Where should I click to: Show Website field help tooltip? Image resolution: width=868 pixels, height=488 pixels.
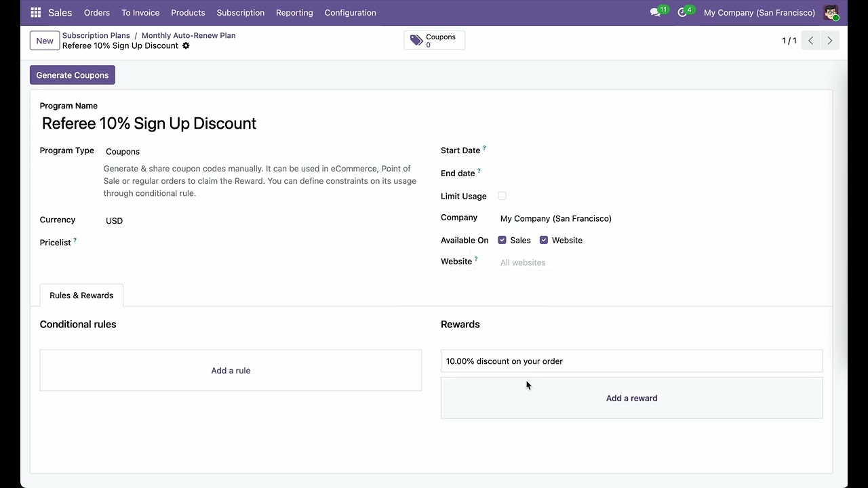pos(476,259)
